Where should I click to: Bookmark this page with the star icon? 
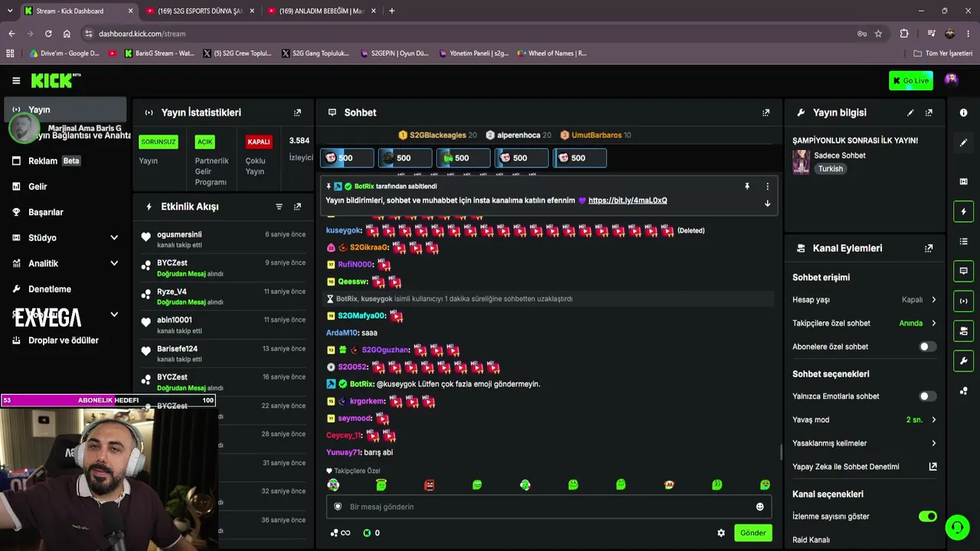878,34
